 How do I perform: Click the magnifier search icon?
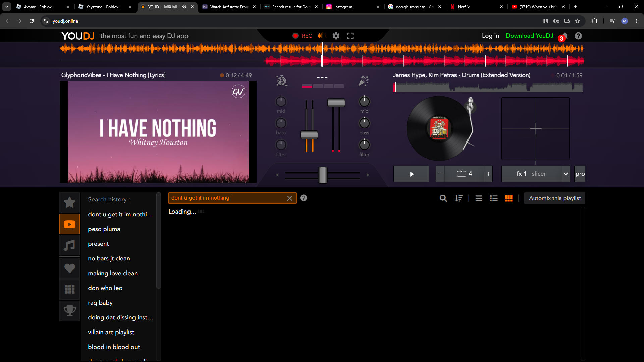click(x=443, y=198)
